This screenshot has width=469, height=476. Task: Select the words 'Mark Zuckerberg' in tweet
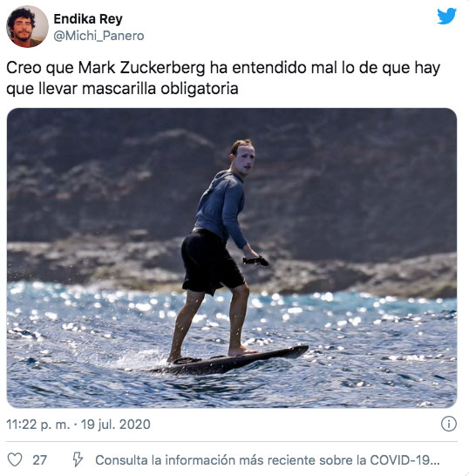pos(142,68)
